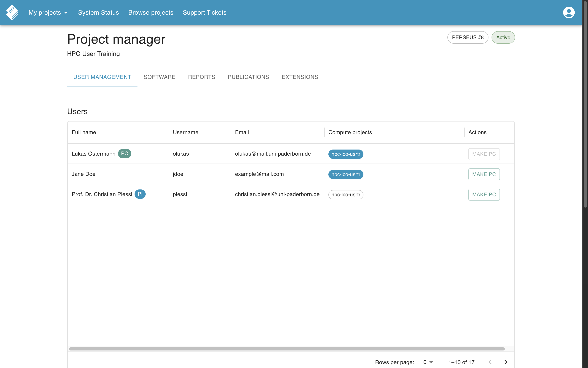Switch to the Reports tab
Image resolution: width=588 pixels, height=368 pixels.
202,77
